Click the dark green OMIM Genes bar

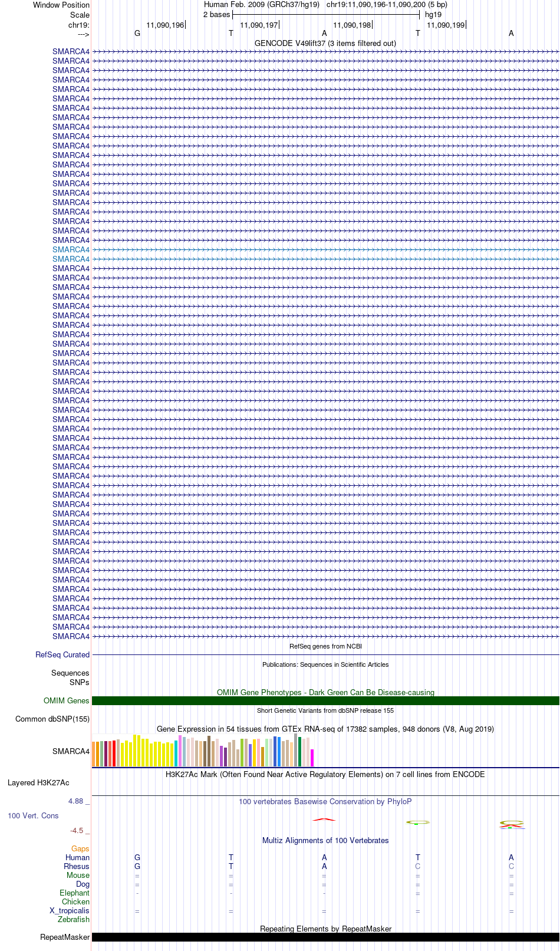tap(325, 700)
